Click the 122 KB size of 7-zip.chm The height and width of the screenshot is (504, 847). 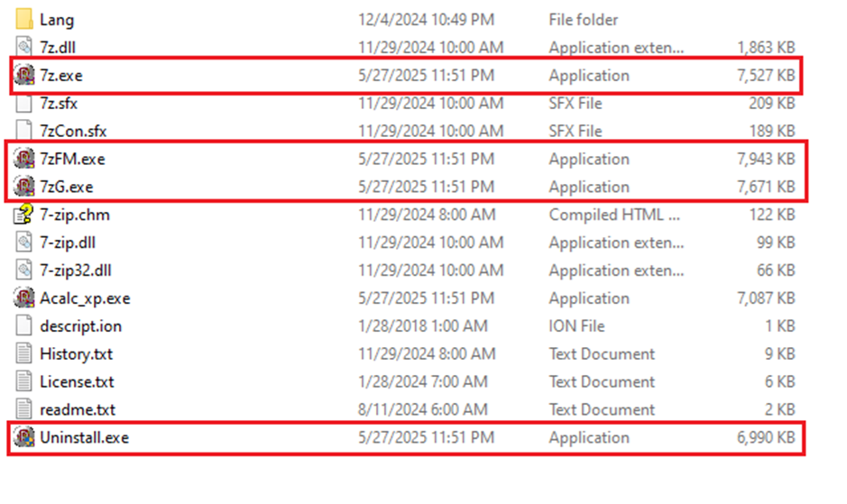[772, 215]
